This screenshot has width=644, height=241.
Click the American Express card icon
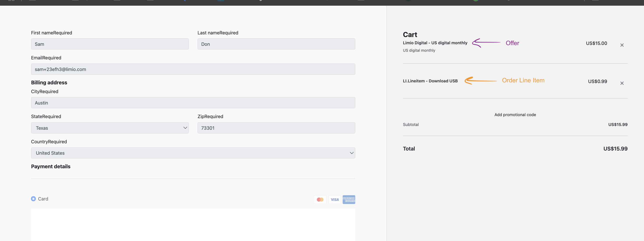(349, 200)
